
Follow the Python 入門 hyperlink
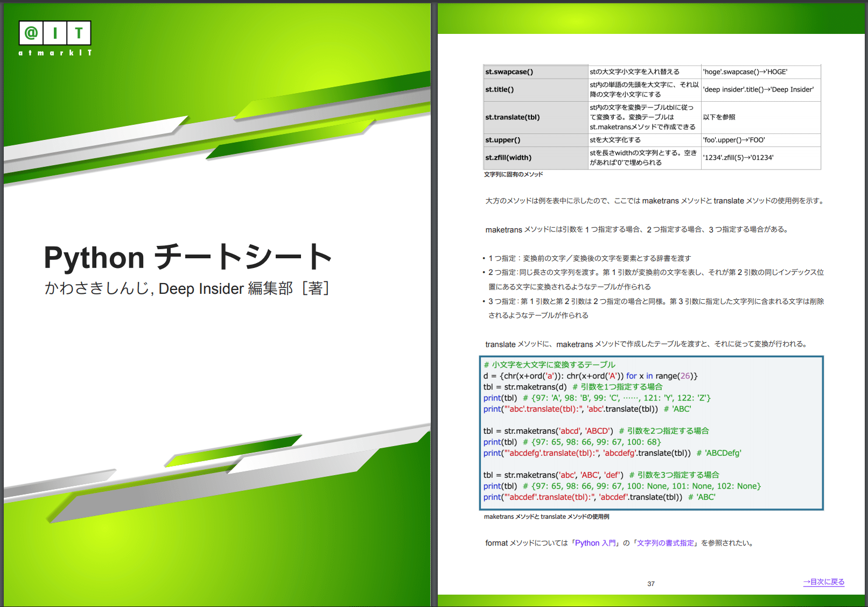[x=595, y=543]
